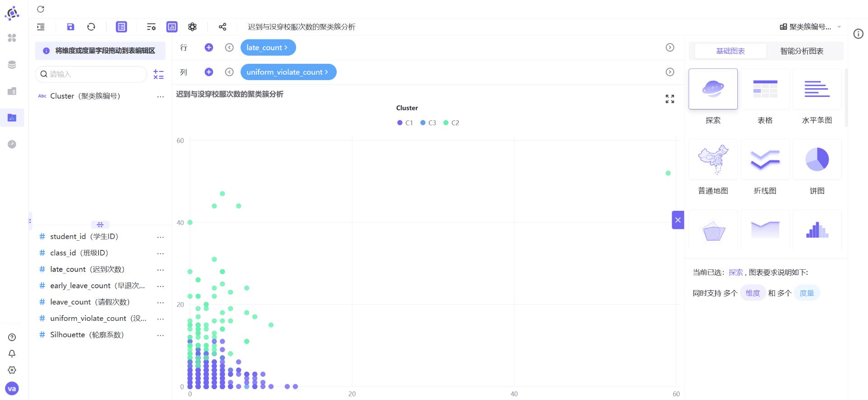
Task: Open the uniform_violate_count pill menu
Action: (x=288, y=72)
